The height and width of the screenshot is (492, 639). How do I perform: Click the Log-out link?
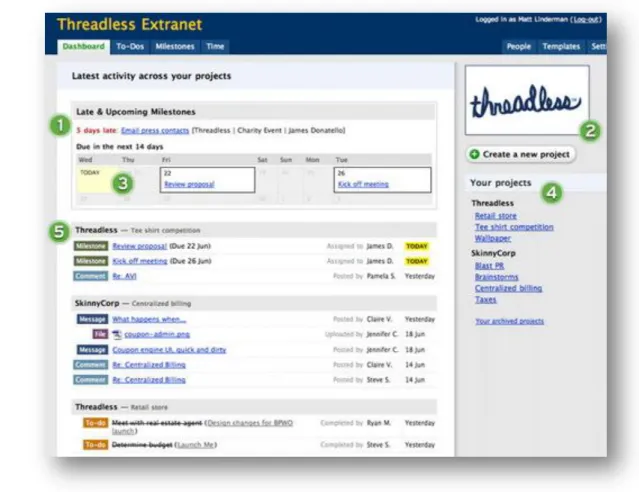coord(586,20)
